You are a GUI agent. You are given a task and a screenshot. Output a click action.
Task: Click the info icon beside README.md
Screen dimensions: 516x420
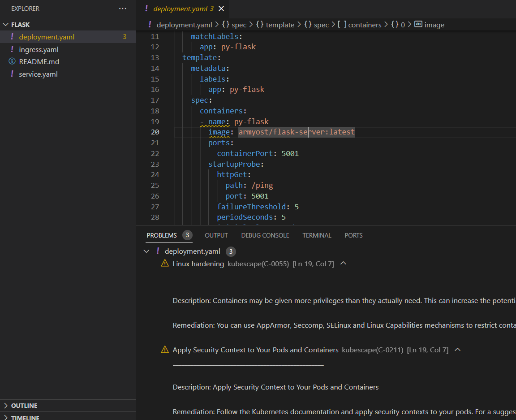click(x=12, y=61)
